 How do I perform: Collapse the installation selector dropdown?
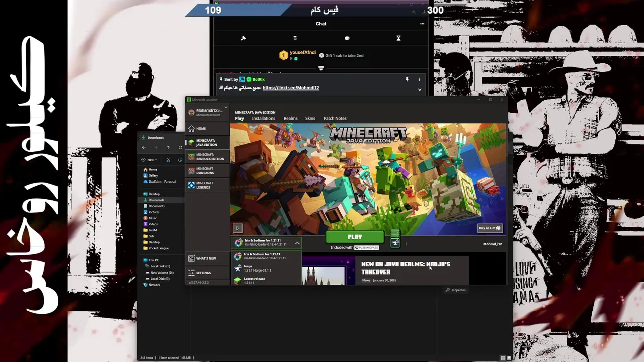pos(297,243)
